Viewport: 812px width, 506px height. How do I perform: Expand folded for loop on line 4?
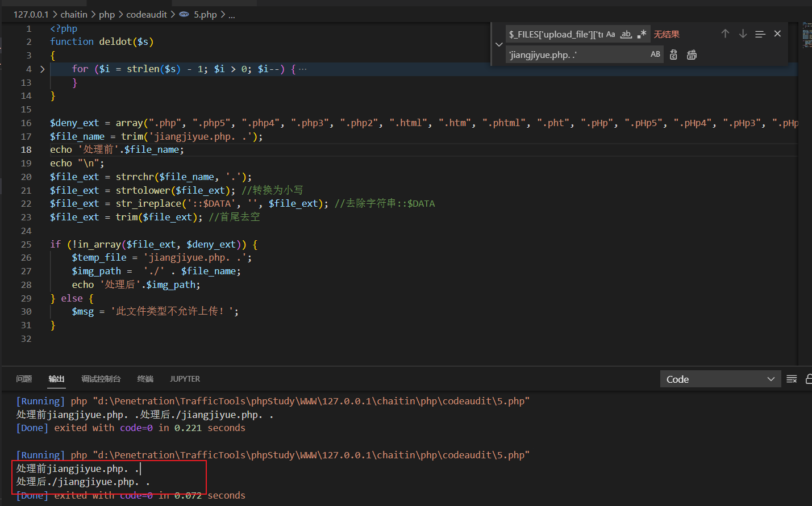[x=42, y=69]
